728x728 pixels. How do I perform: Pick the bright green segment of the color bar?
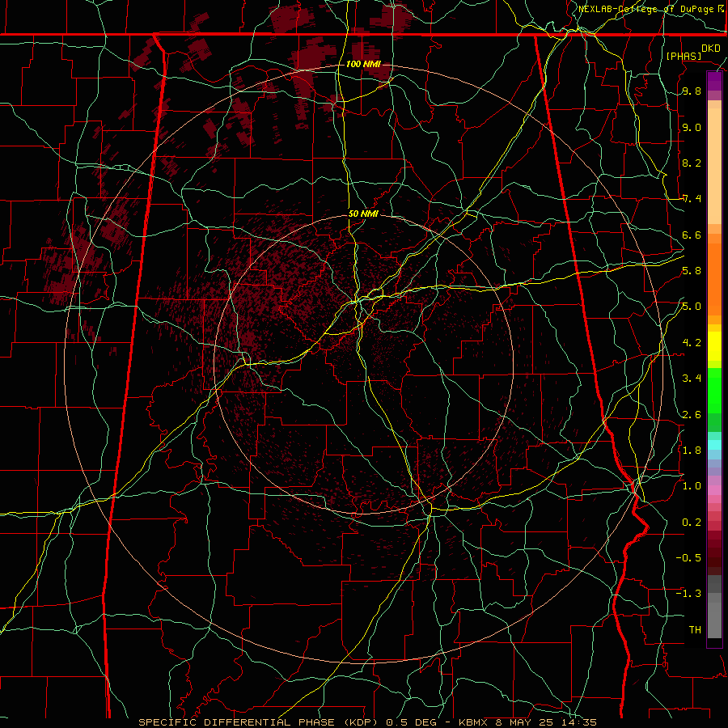click(x=714, y=390)
